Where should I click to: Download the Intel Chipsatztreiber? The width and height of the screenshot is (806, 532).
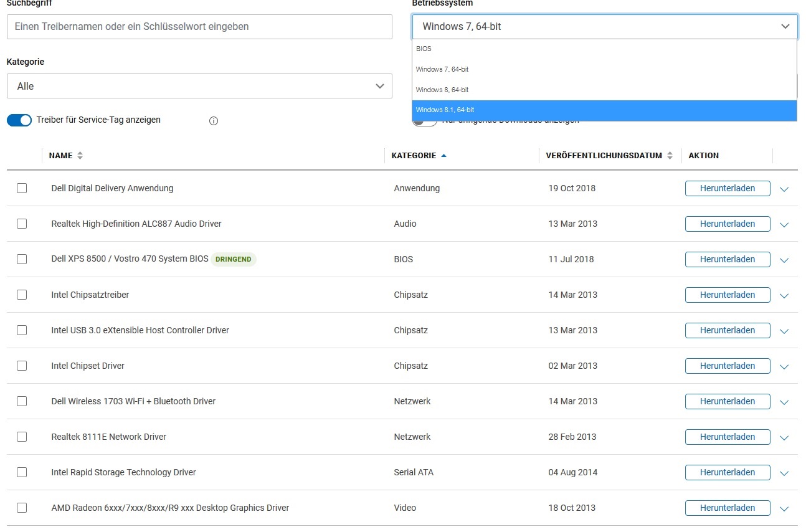click(x=728, y=295)
